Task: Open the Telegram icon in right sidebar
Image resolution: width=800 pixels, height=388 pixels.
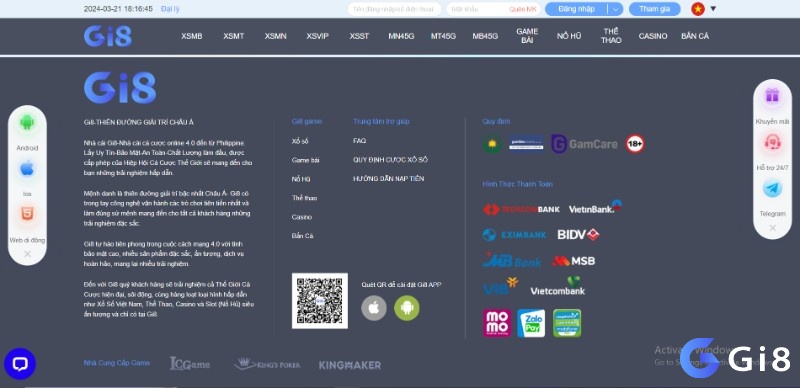Action: [x=772, y=188]
